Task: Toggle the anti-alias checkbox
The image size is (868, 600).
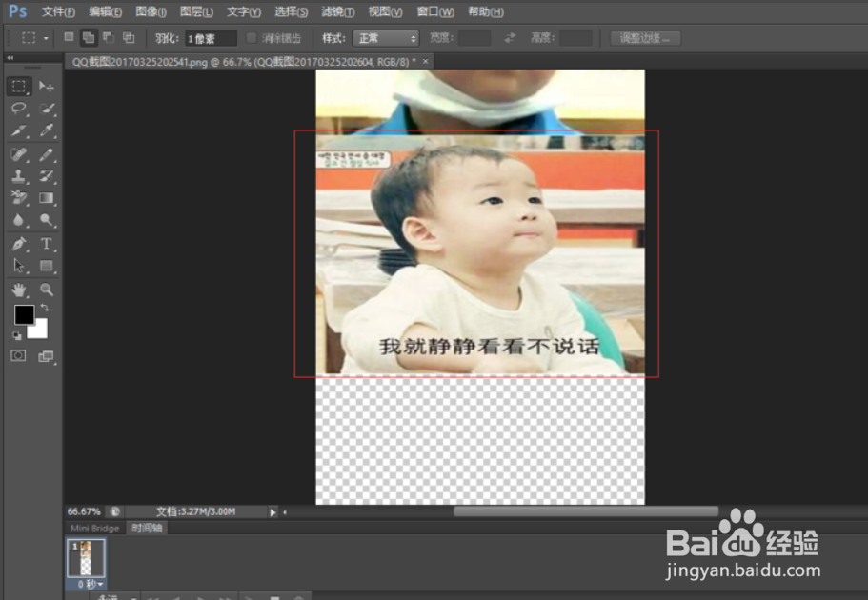Action: (x=252, y=38)
